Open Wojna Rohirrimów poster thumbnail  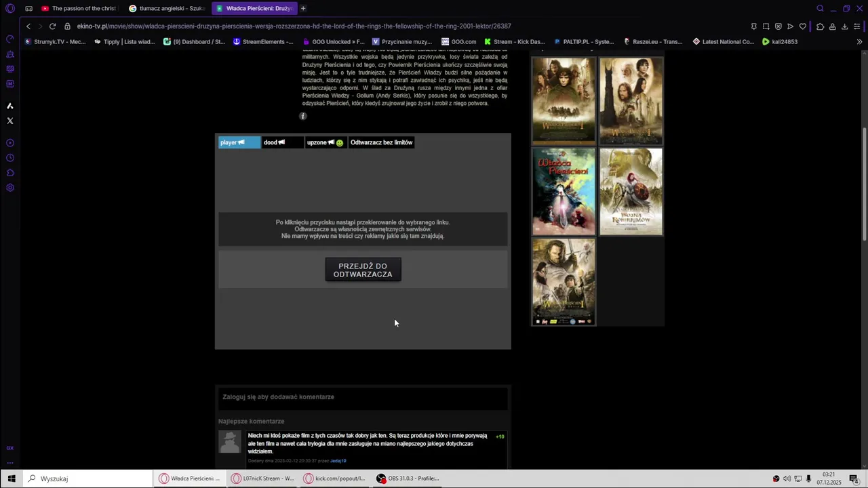click(631, 192)
